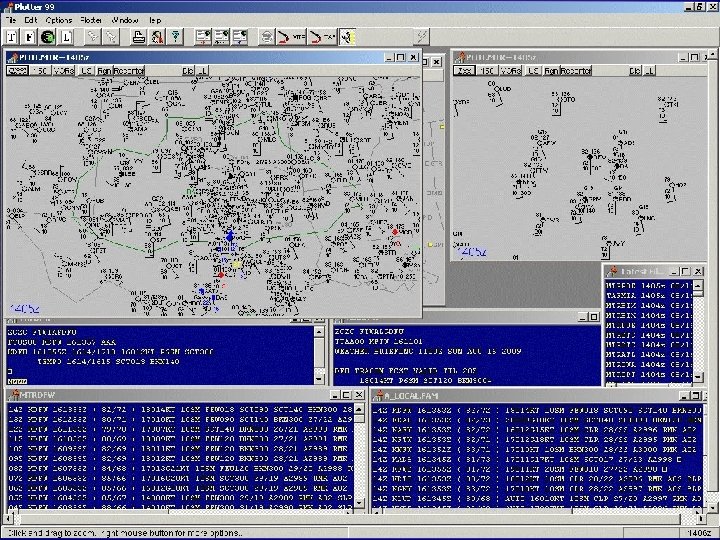Click the A_LOCAL.FAM window title icon
The image size is (720, 540).
[379, 395]
